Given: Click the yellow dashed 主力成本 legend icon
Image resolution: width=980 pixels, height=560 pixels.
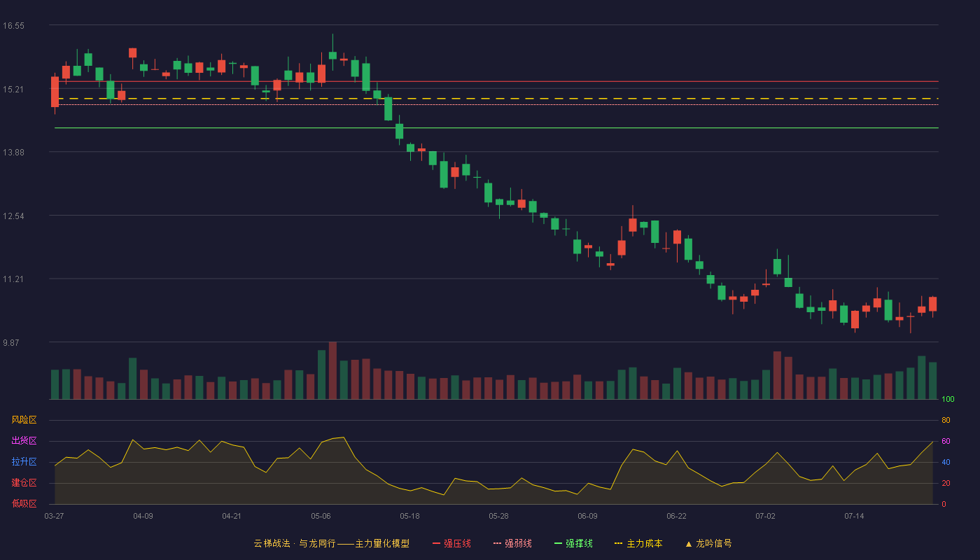Looking at the screenshot, I should click(x=618, y=543).
